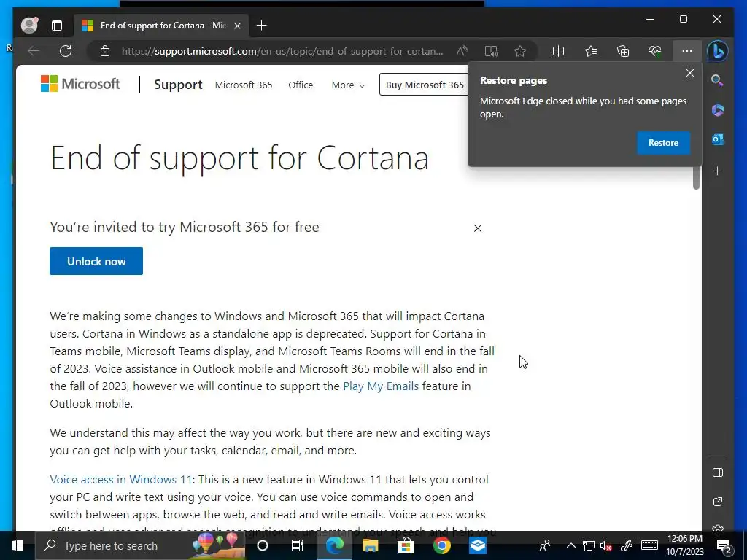Go to Microsoft logo home
This screenshot has height=560, width=747.
point(80,84)
